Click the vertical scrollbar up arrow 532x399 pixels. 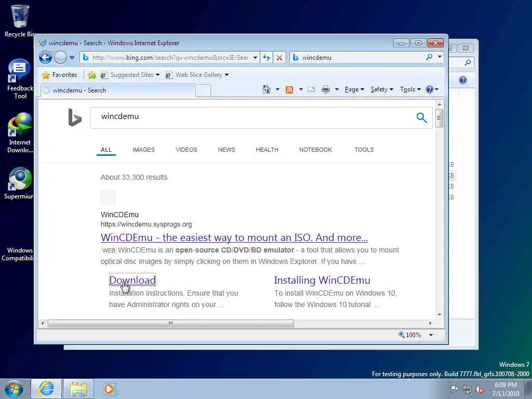point(440,104)
